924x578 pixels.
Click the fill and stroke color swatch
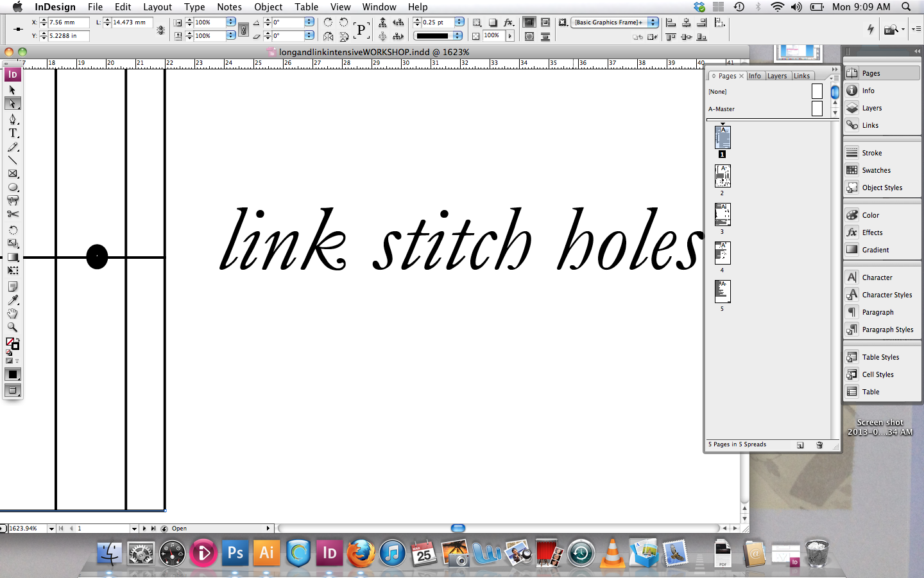(12, 344)
